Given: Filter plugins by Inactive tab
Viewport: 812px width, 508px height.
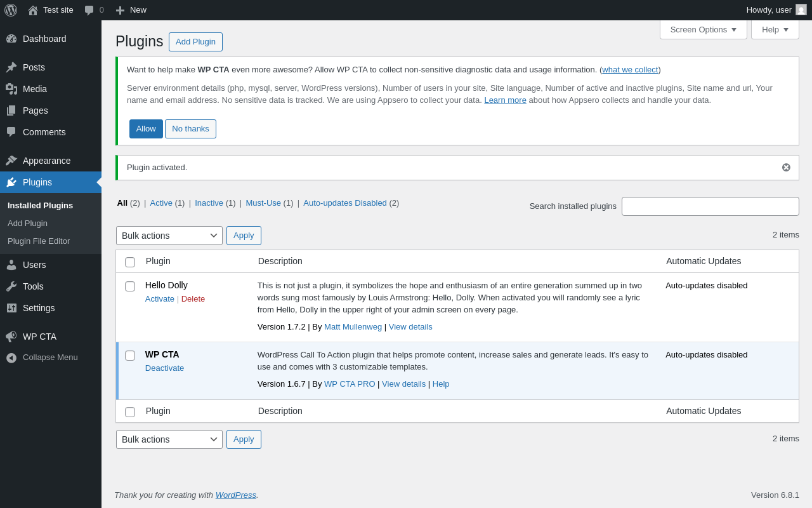Looking at the screenshot, I should 209,203.
